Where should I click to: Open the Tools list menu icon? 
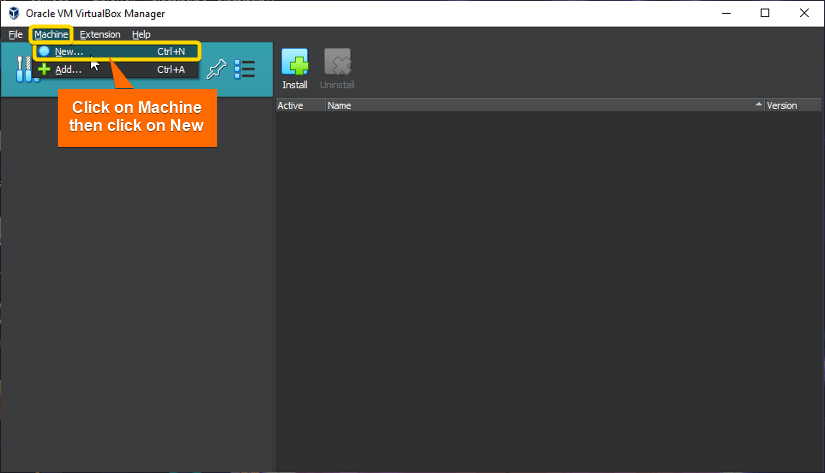[245, 69]
